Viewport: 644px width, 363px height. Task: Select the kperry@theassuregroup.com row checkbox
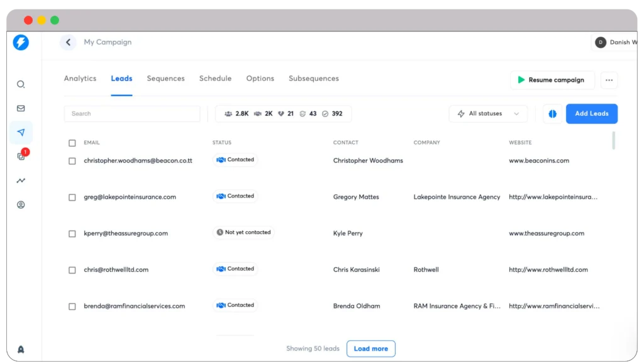click(x=72, y=233)
